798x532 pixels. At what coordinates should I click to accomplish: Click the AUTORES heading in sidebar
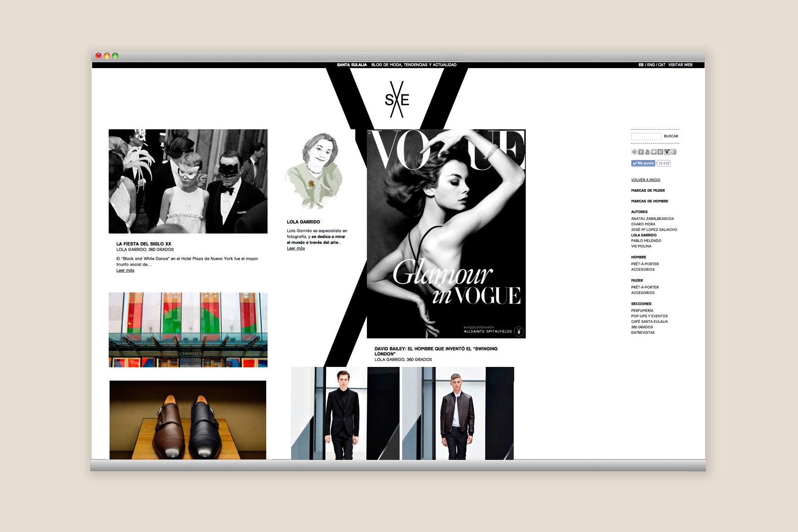click(639, 212)
